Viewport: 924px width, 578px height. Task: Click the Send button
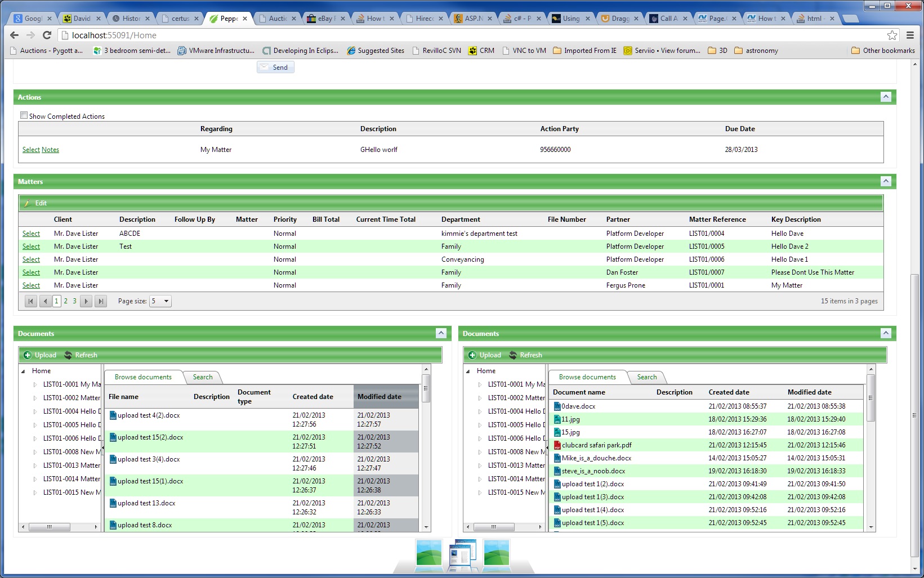coord(275,67)
